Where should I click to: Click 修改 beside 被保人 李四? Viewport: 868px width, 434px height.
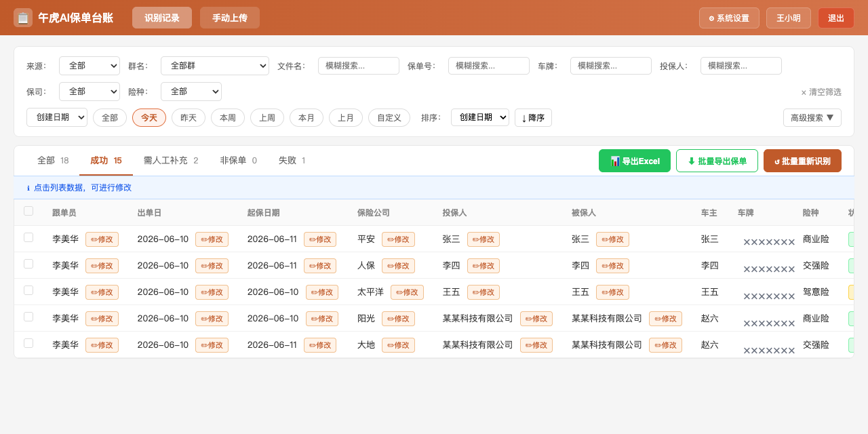point(612,266)
